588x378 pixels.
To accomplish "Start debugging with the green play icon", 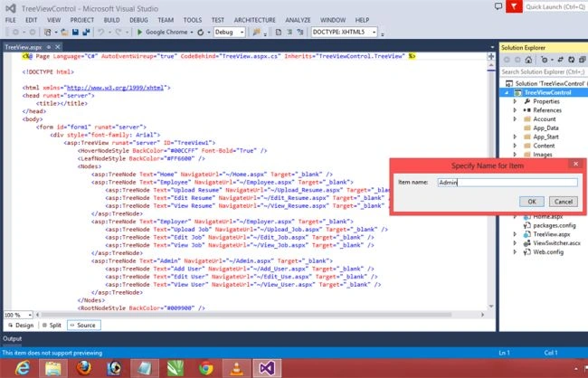I will 140,33.
